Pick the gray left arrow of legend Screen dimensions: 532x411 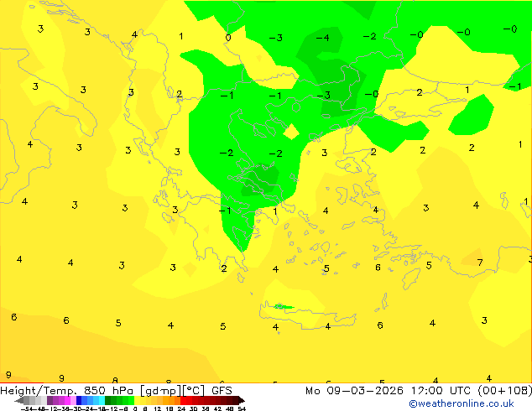click(19, 401)
